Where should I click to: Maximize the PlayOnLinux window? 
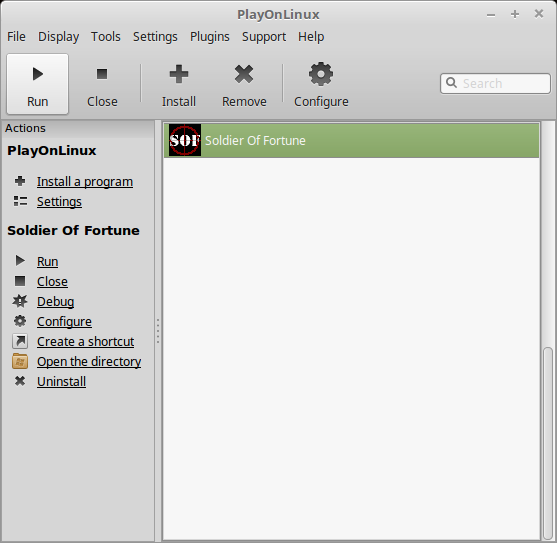[x=515, y=14]
